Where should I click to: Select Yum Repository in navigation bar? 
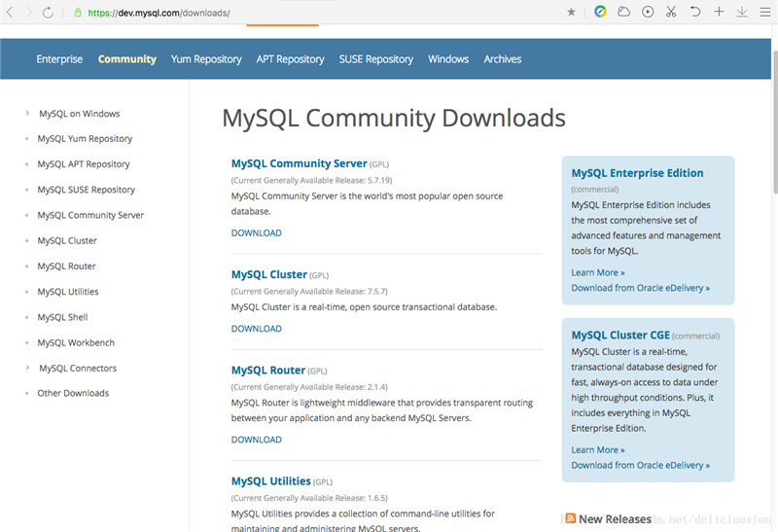tap(206, 59)
